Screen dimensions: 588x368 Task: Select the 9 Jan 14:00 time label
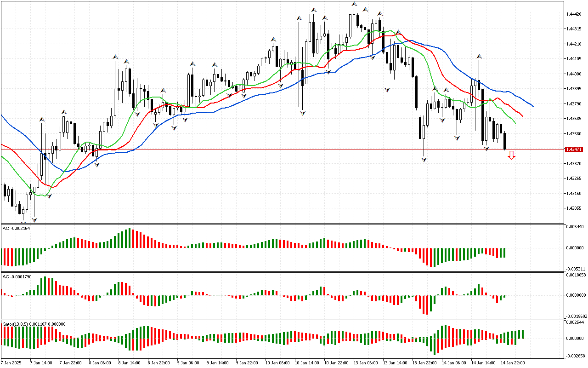(x=217, y=363)
